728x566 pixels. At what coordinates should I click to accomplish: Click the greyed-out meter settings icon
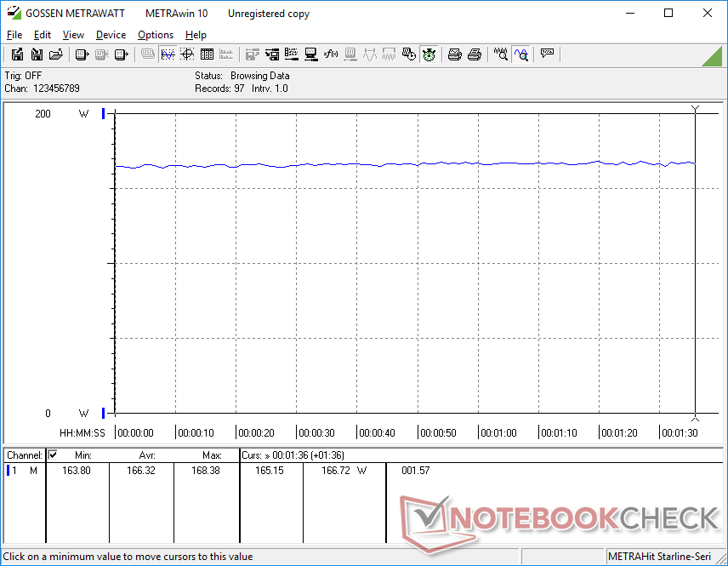(350, 54)
